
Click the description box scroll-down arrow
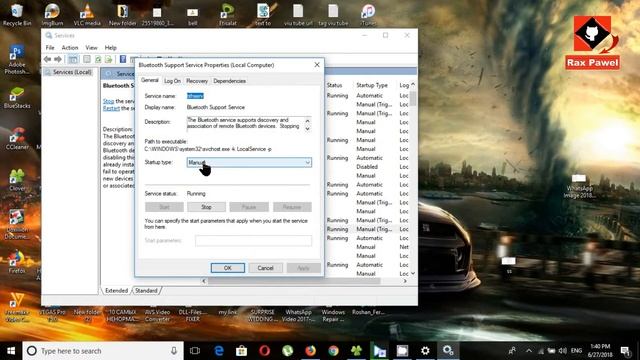pyautogui.click(x=308, y=128)
